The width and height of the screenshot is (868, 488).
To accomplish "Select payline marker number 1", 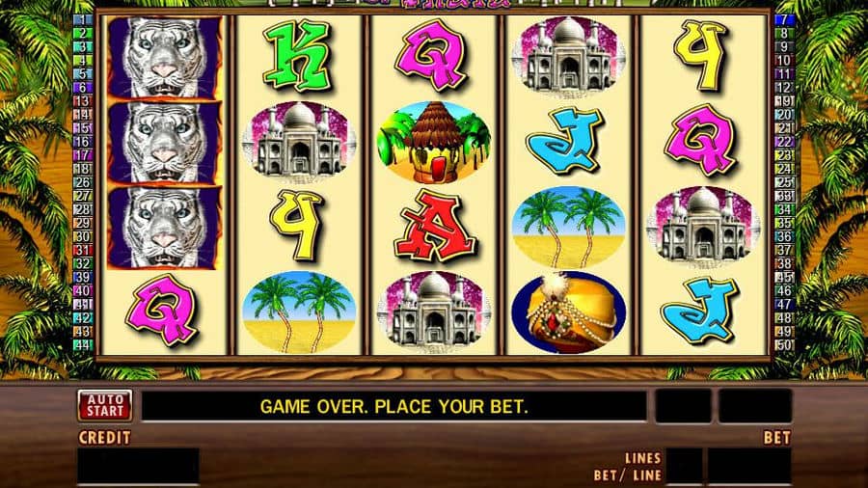I will [x=84, y=20].
